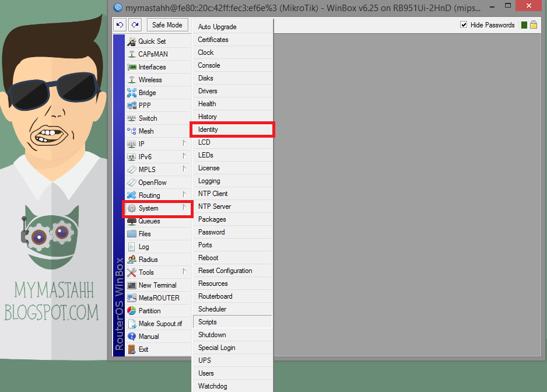Select Logging from the System submenu
Screen dimensions: 547x392
click(x=232, y=181)
